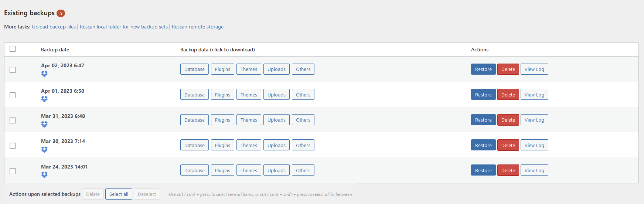
Task: Click Dropbox icon under Mar 31 backup
Action: [x=44, y=125]
